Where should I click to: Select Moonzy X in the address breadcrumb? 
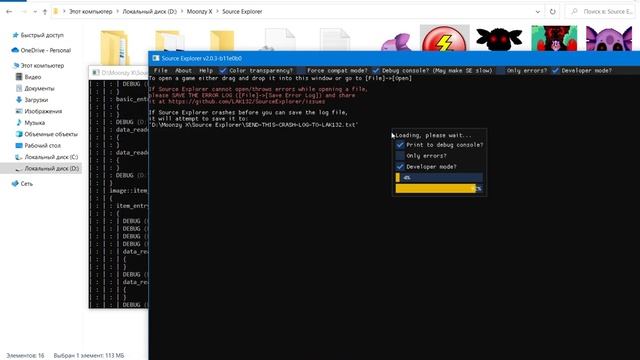point(199,12)
